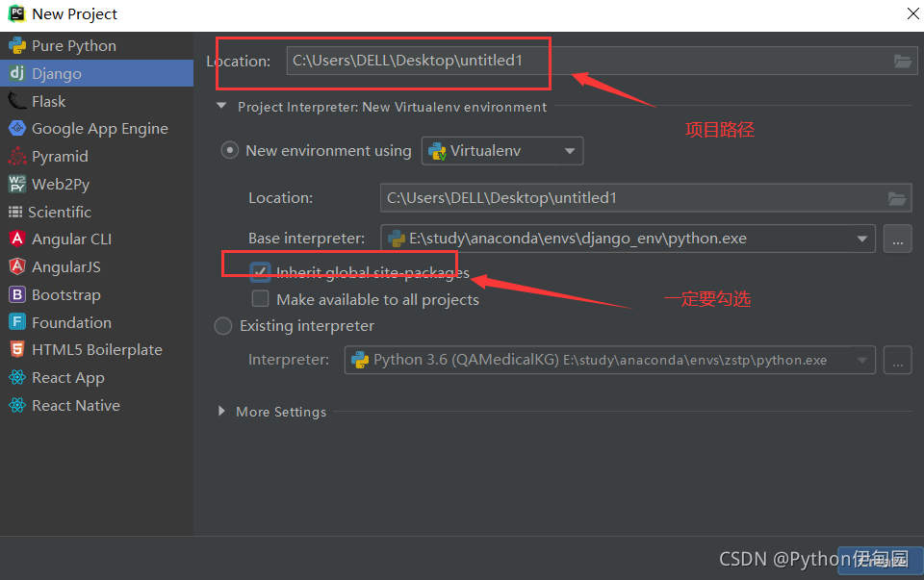Image resolution: width=924 pixels, height=580 pixels.
Task: Select Existing interpreter radio button
Action: click(223, 326)
